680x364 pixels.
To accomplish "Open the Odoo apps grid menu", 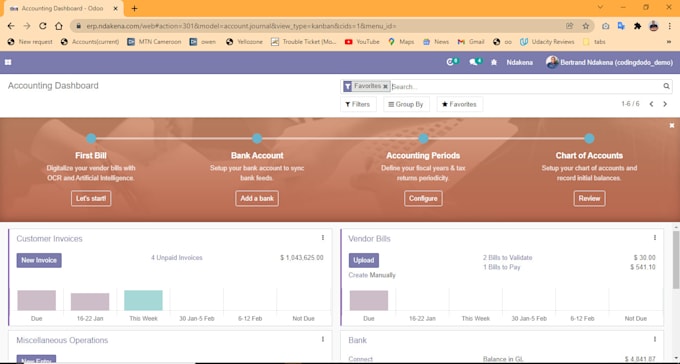I will tap(8, 62).
